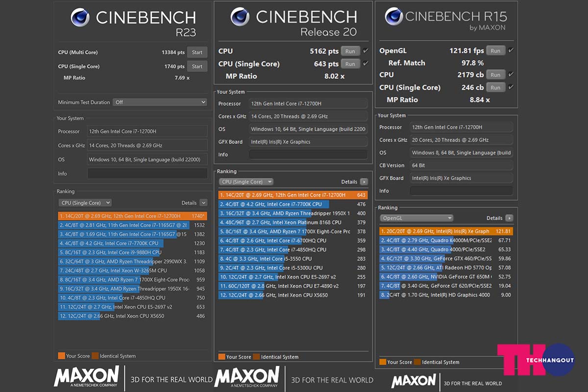The image size is (588, 392).
Task: Select the "Intel Core i5-3550 CPU" row in Release 20
Action: [x=293, y=258]
